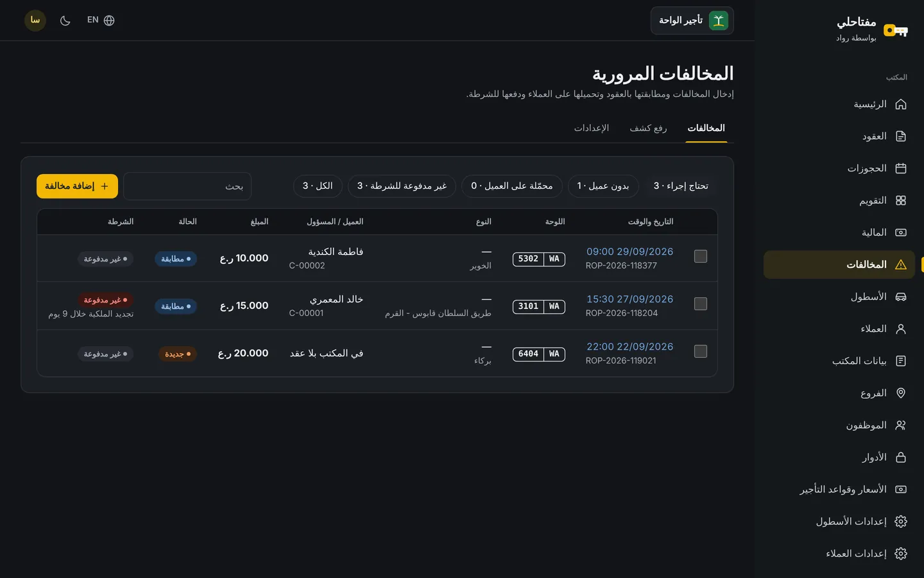This screenshot has height=578, width=924.
Task: Click the مفتاحلي key logo
Action: 896,30
